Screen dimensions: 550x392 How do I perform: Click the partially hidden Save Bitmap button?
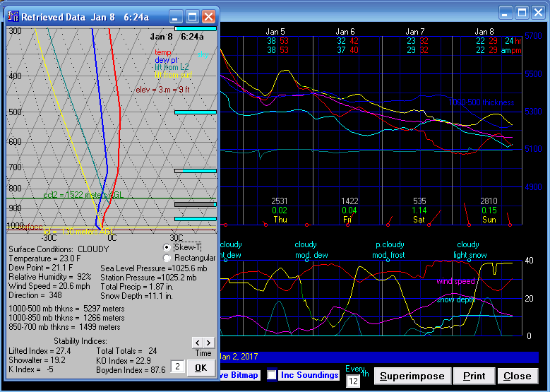pos(240,375)
